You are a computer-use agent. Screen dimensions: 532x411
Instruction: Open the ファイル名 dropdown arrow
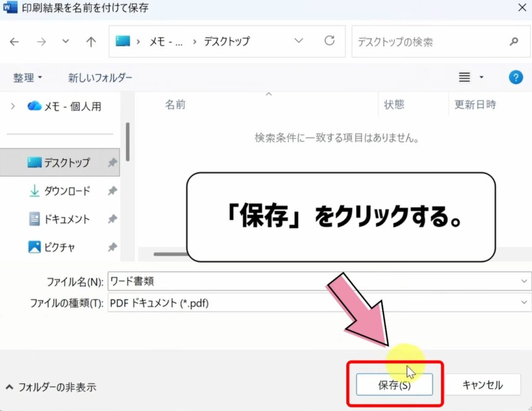[524, 281]
